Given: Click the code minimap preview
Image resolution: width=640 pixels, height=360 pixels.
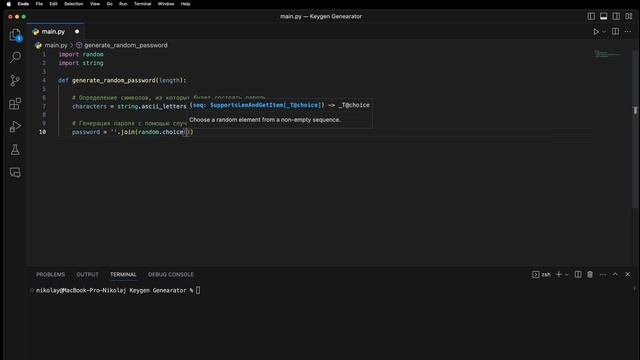Looking at the screenshot, I should (607, 54).
